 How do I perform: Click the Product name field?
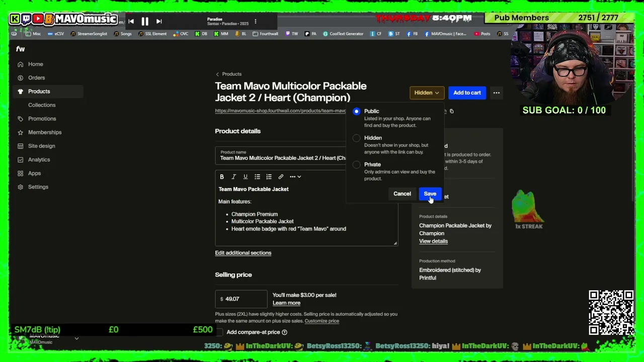281,155
